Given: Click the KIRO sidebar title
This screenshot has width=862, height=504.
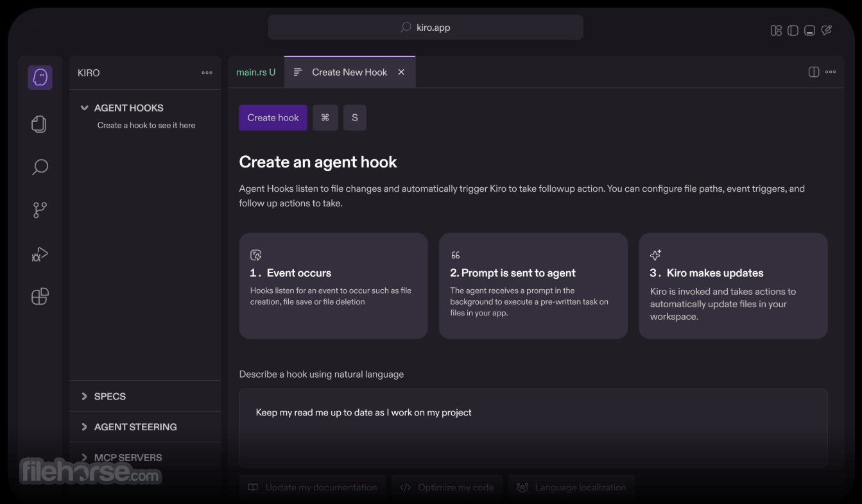Looking at the screenshot, I should (89, 72).
